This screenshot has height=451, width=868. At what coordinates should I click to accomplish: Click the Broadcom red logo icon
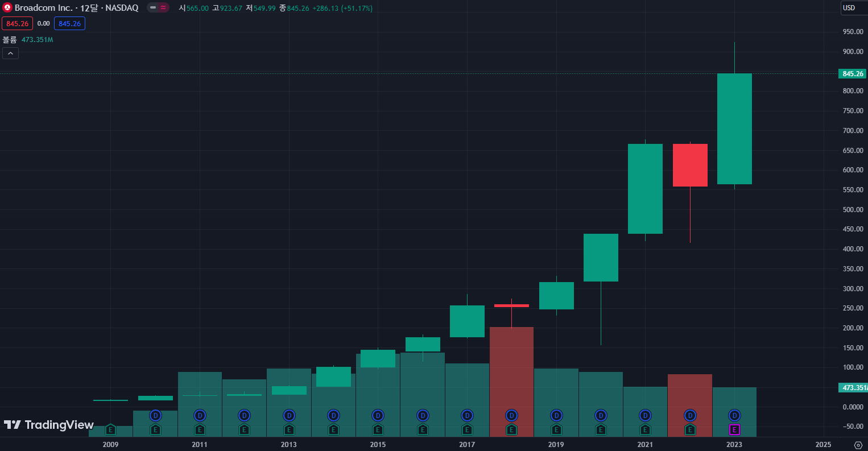7,8
